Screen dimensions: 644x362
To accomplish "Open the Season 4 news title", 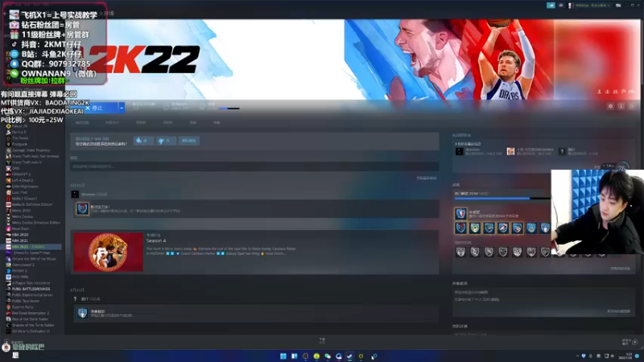I will click(156, 241).
